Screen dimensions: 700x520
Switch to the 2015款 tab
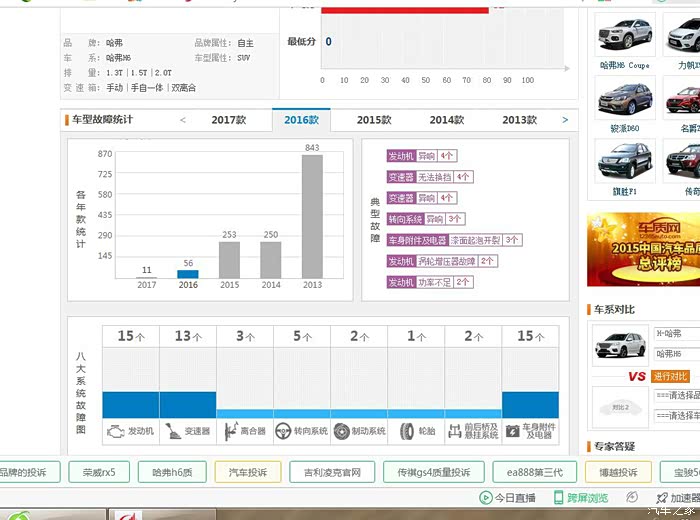pyautogui.click(x=374, y=120)
